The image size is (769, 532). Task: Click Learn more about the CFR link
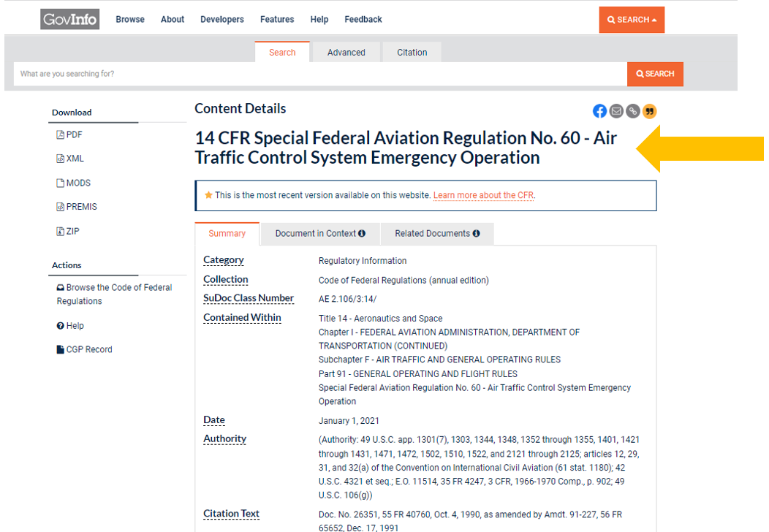tap(483, 196)
